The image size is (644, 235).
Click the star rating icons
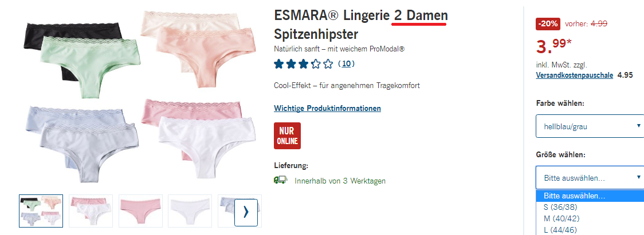[304, 64]
